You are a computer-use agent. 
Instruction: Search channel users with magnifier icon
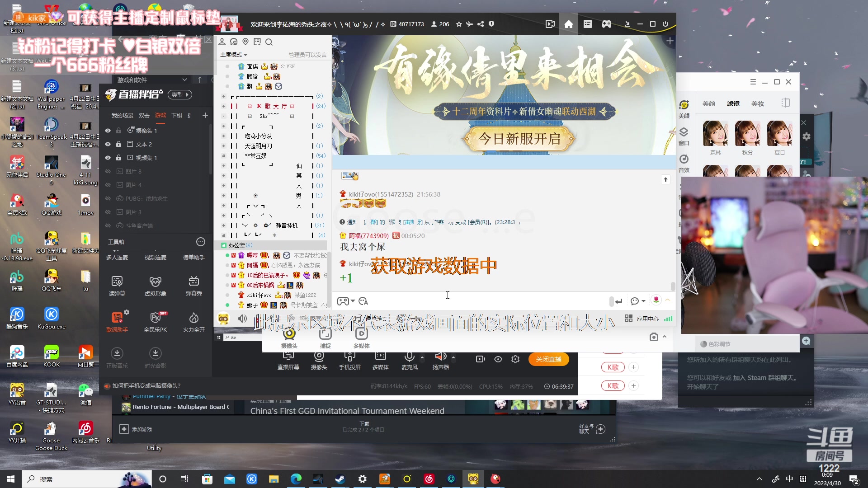pos(269,42)
